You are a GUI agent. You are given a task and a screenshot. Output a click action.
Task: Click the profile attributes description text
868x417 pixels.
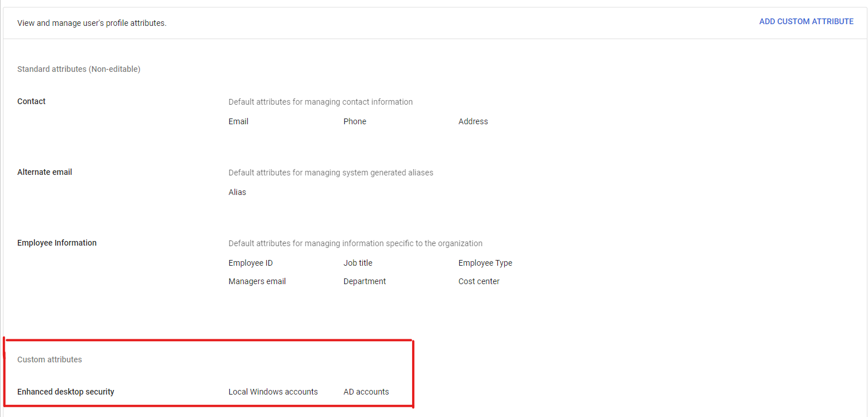[92, 24]
